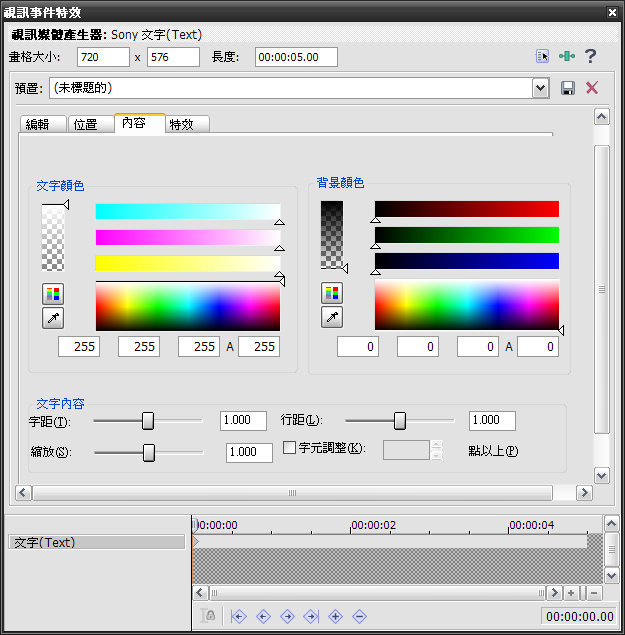
Task: Click the cyan channel bar for text color
Action: tap(188, 211)
